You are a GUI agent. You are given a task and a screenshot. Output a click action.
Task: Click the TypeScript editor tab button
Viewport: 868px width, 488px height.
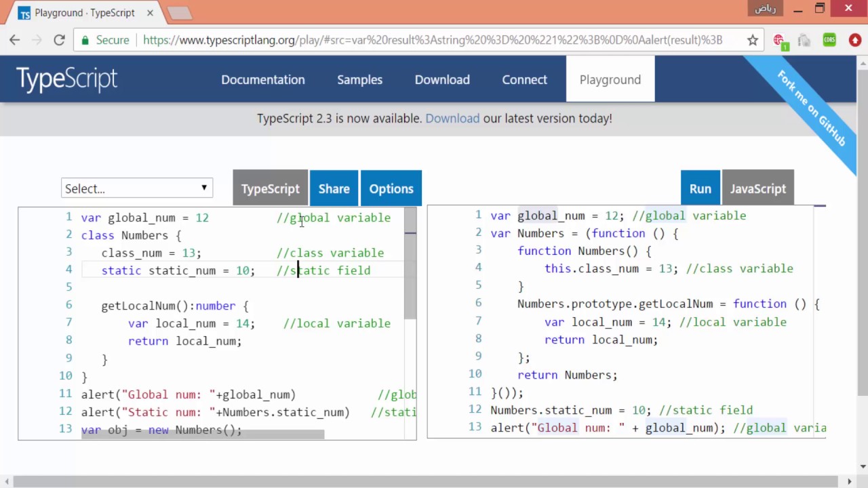(270, 188)
